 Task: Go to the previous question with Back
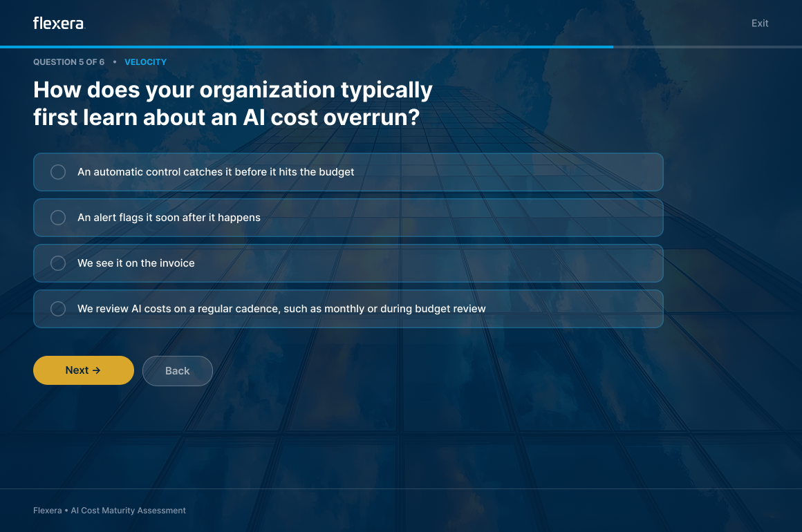pos(178,371)
